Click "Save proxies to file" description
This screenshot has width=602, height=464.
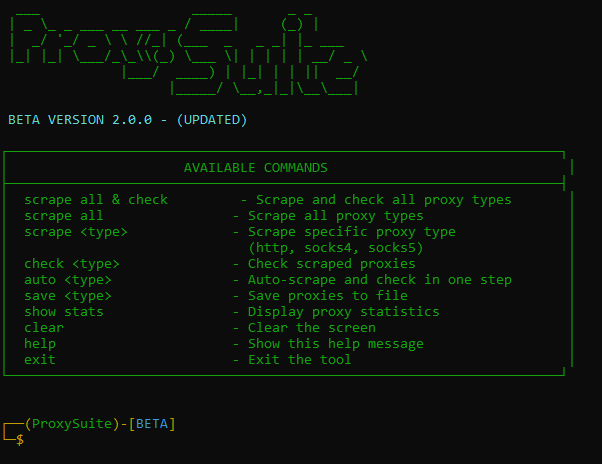click(x=328, y=296)
